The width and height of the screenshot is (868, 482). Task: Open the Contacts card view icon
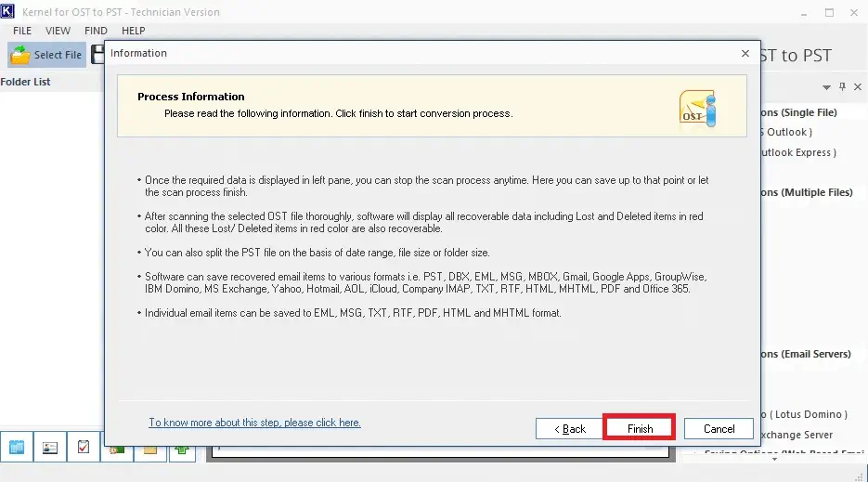click(50, 447)
